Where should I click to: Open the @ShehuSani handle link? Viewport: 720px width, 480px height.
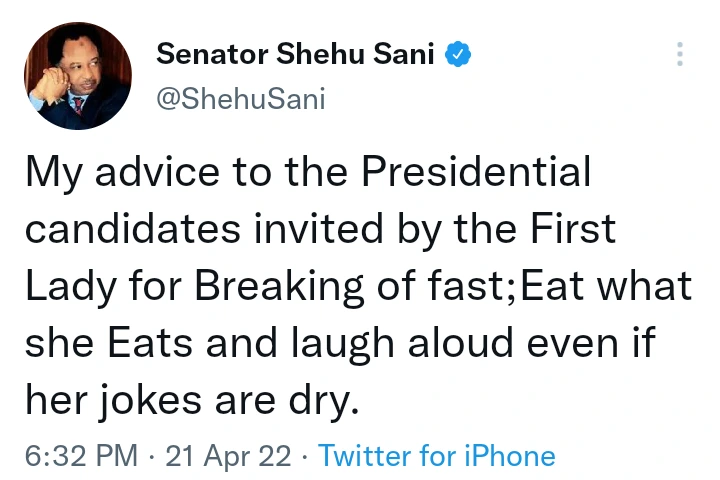[240, 98]
